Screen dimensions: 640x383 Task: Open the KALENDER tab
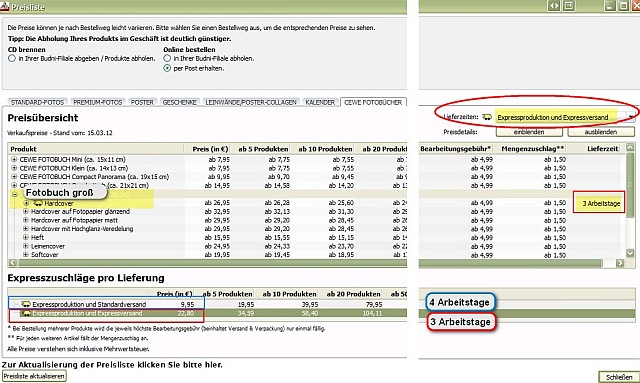pyautogui.click(x=320, y=102)
